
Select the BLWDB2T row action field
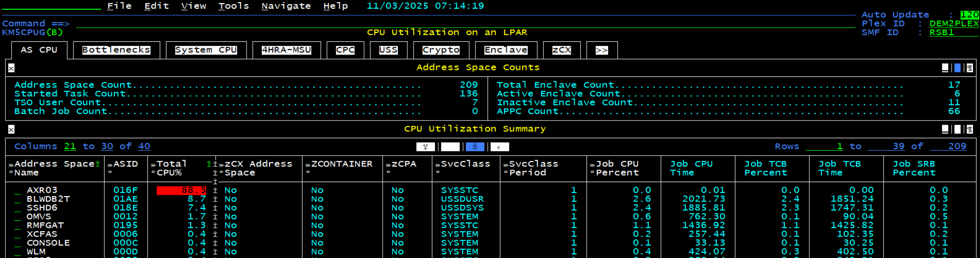pyautogui.click(x=17, y=199)
